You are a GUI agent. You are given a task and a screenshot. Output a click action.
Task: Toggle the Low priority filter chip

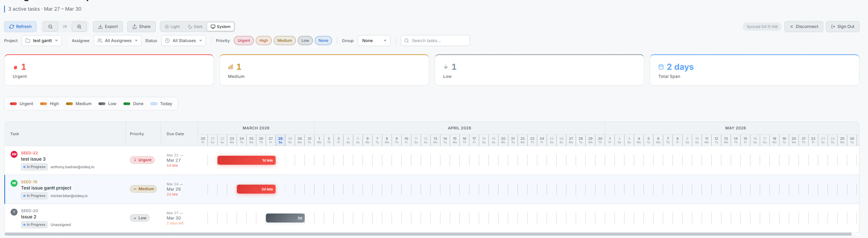click(305, 40)
